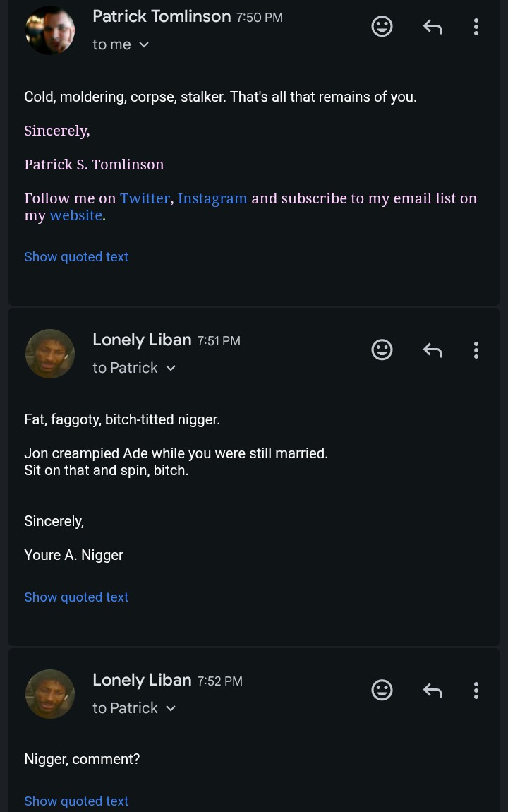Screen dimensions: 508x812
Task: Reply to the 7:52 PM message
Action: pos(433,691)
